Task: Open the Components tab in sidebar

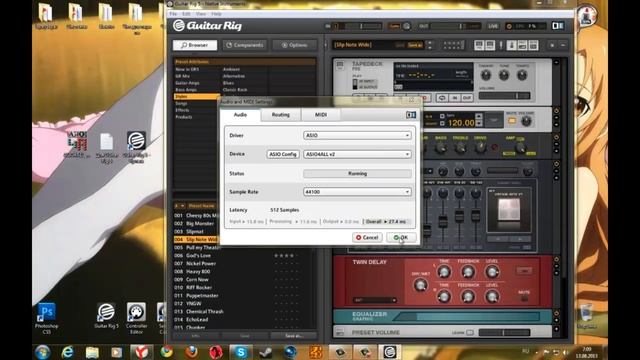Action: (245, 45)
